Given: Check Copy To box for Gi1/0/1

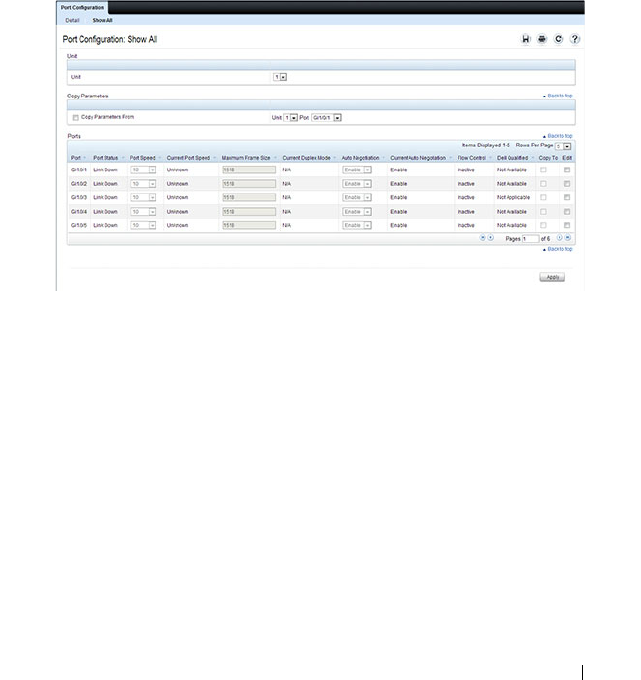Looking at the screenshot, I should (x=543, y=170).
